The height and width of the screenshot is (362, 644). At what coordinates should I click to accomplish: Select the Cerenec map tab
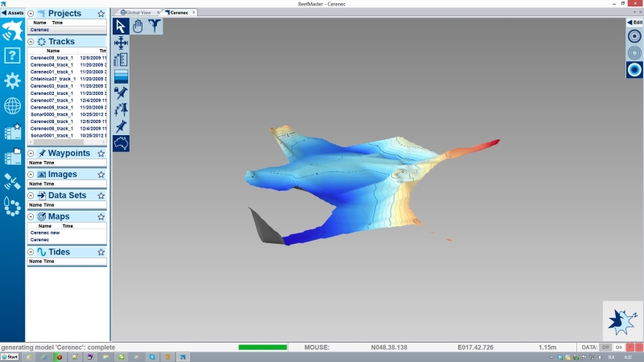coord(178,13)
